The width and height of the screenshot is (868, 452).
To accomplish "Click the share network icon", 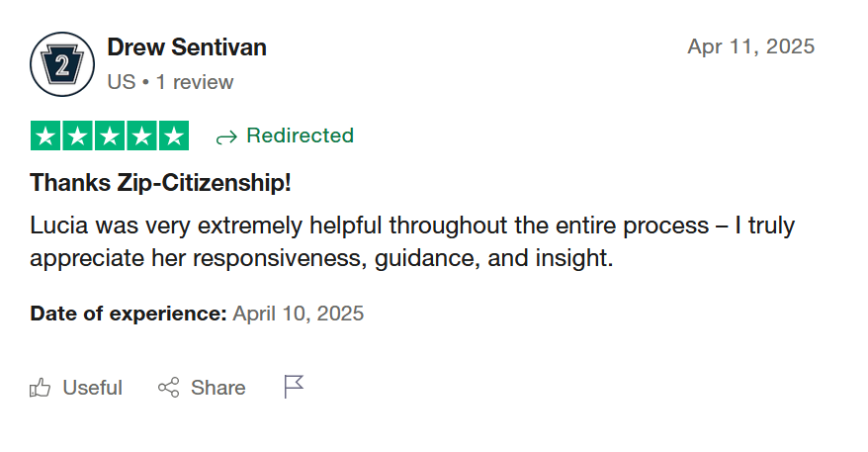I will (x=169, y=388).
